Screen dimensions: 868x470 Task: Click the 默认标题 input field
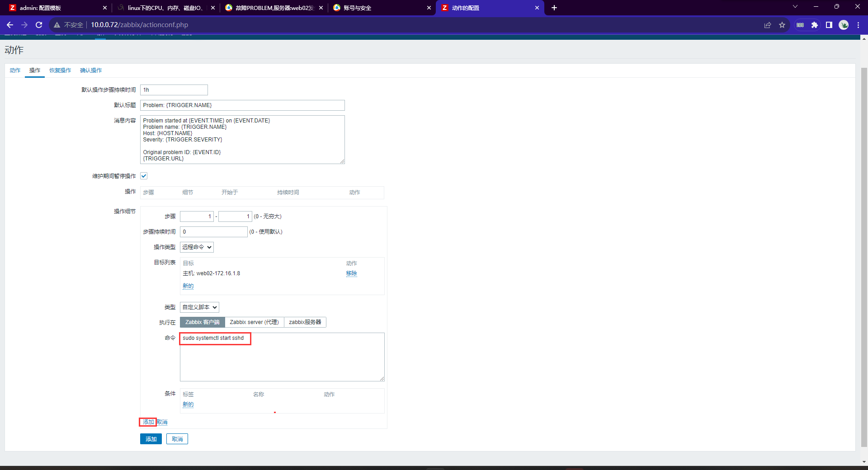242,105
